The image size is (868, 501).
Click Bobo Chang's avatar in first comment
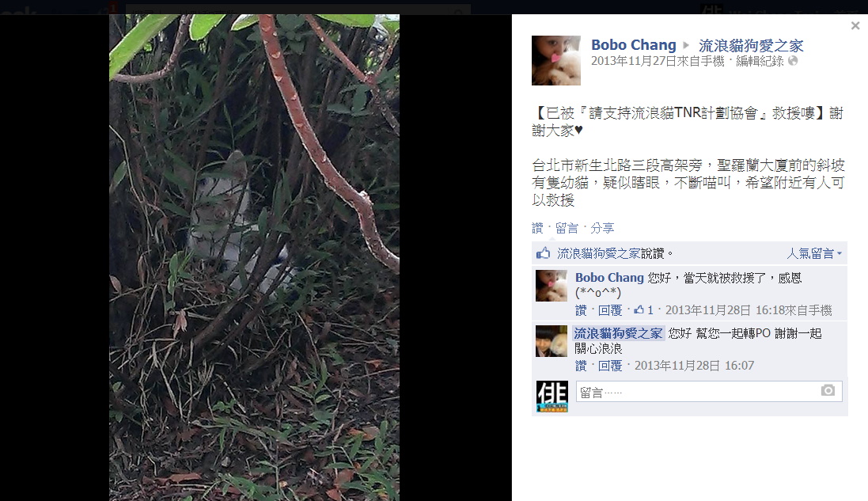(552, 286)
